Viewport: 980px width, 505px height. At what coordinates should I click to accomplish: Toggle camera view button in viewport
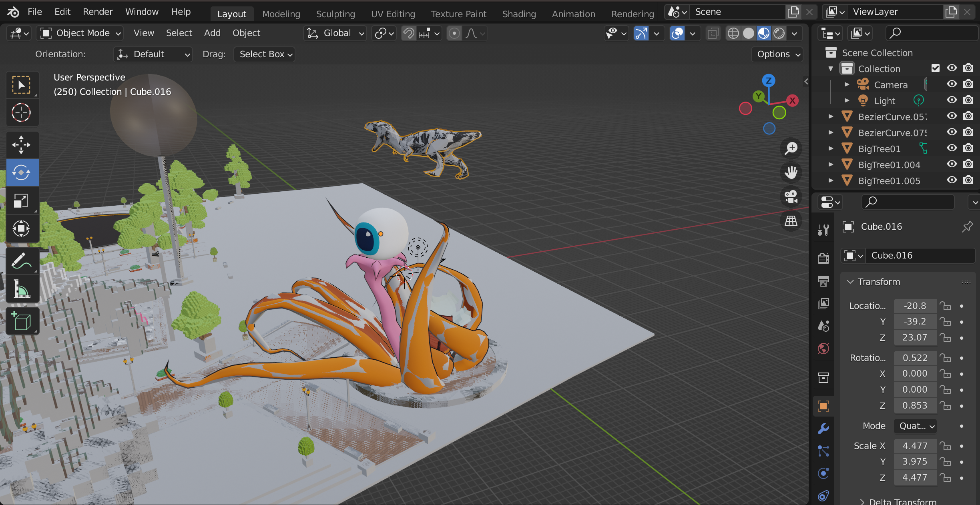coord(791,196)
